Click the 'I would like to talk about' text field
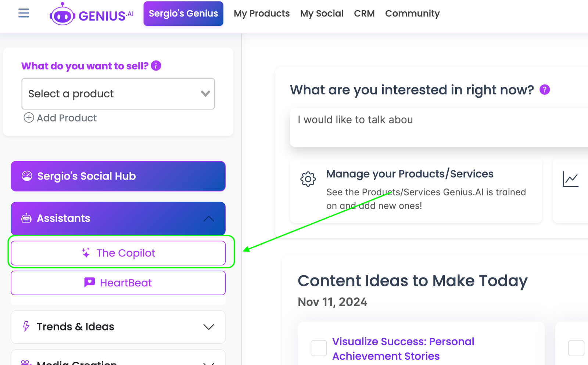 coord(437,127)
